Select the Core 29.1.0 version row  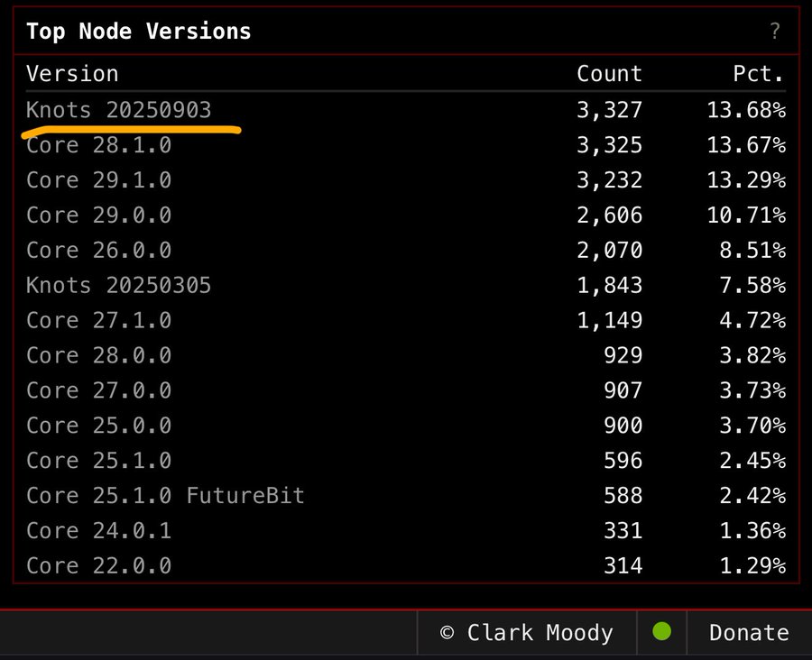pos(98,180)
